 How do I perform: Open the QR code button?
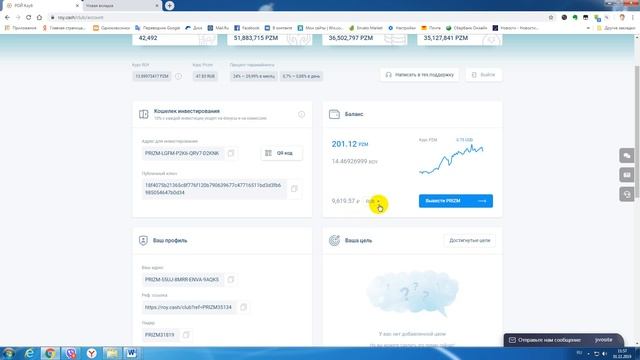pos(282,153)
